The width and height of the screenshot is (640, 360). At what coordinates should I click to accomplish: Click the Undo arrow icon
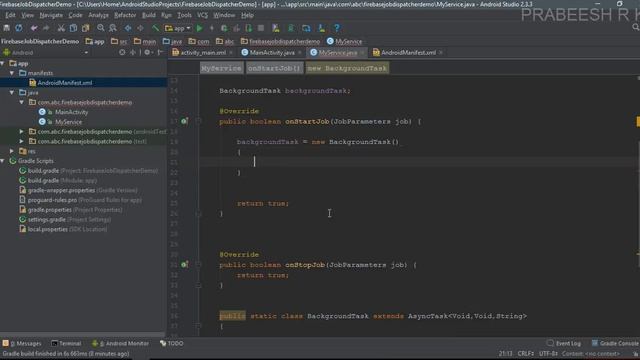click(34, 28)
